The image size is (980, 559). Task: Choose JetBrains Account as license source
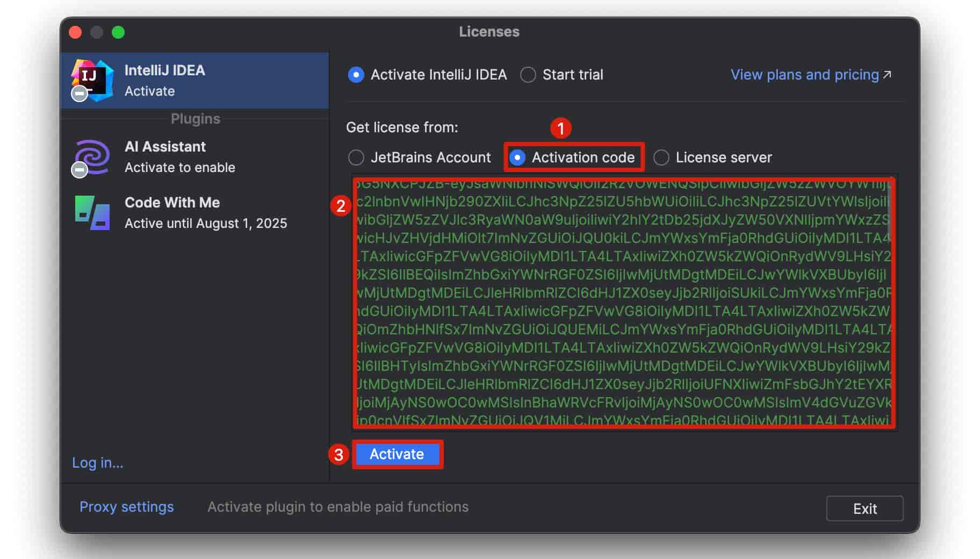pos(356,157)
